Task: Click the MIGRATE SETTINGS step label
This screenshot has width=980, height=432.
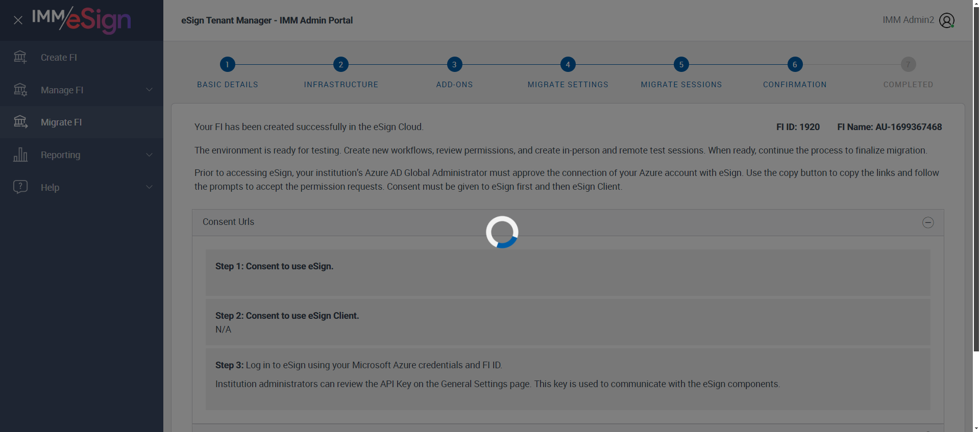Action: (568, 85)
